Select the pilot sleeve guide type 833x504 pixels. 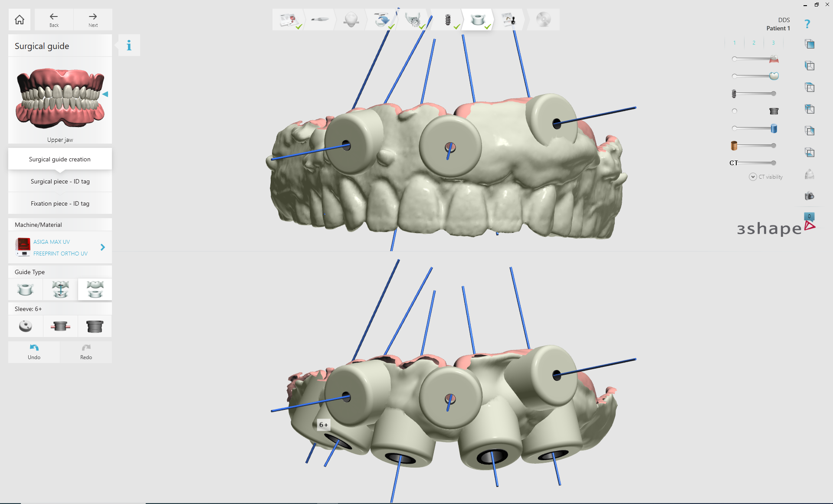pyautogui.click(x=25, y=289)
